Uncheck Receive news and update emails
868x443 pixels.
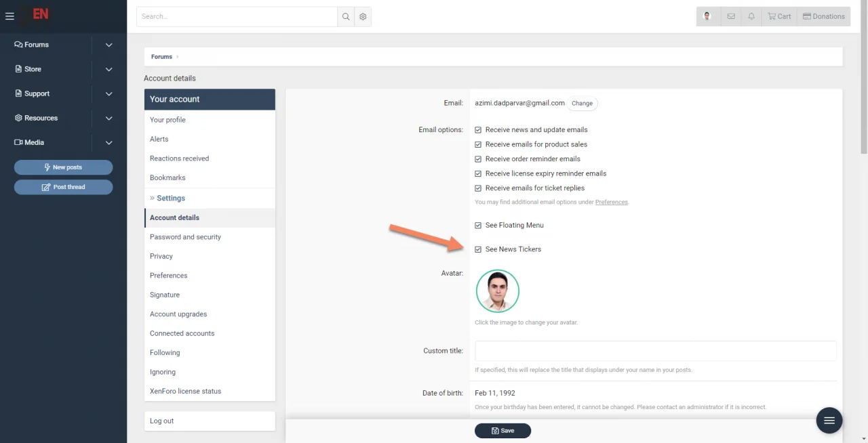(x=478, y=130)
